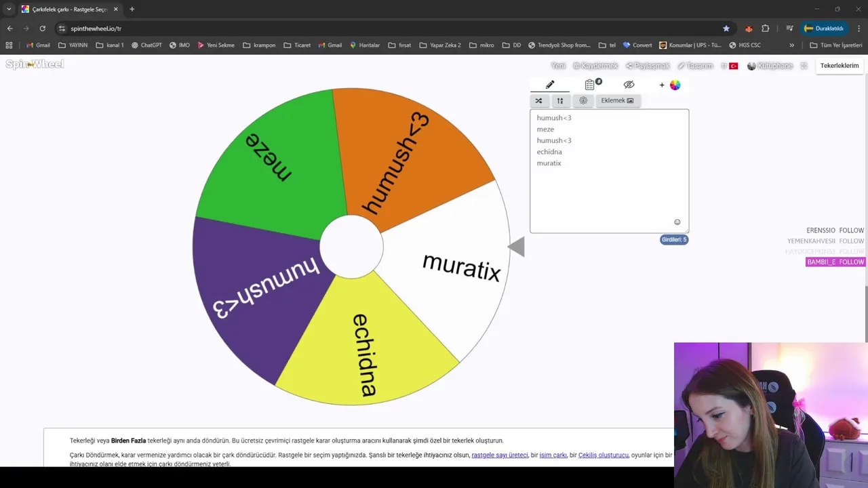Viewport: 868px width, 488px height.
Task: Reload the page with refresh icon
Action: (x=43, y=28)
